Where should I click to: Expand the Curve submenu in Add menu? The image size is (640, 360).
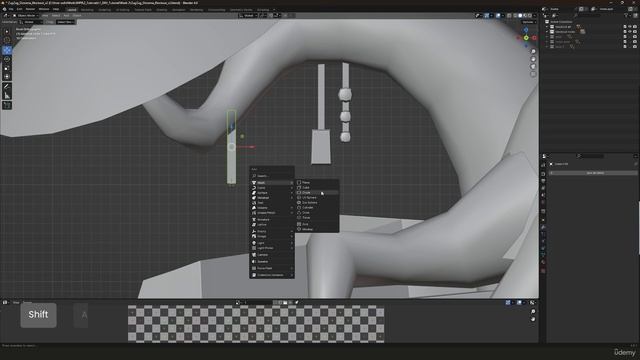(272, 188)
